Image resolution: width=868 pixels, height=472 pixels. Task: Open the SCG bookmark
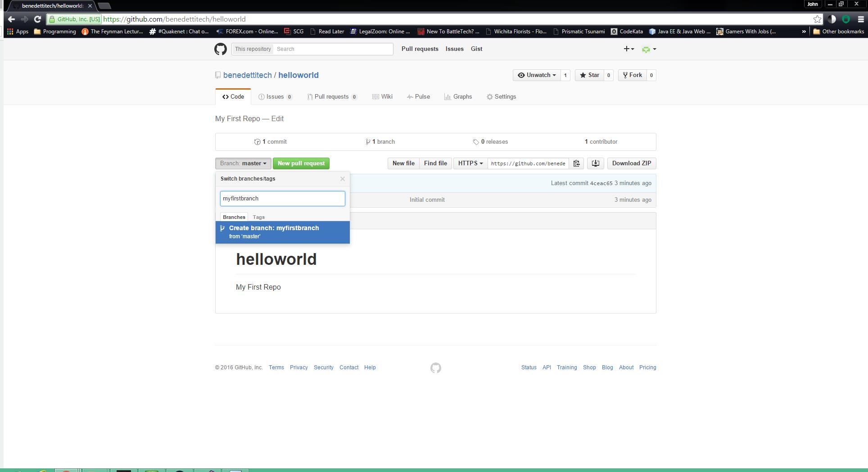pos(294,32)
